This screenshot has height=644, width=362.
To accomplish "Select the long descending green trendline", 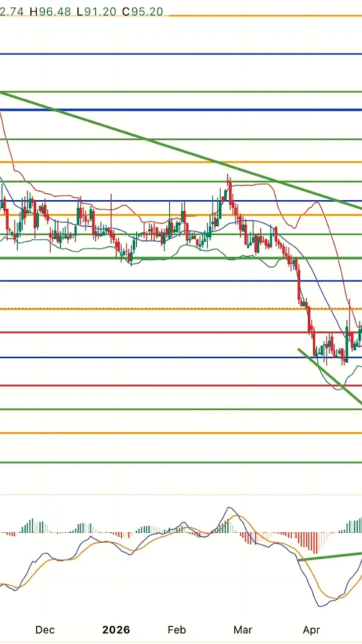I will pos(181,149).
